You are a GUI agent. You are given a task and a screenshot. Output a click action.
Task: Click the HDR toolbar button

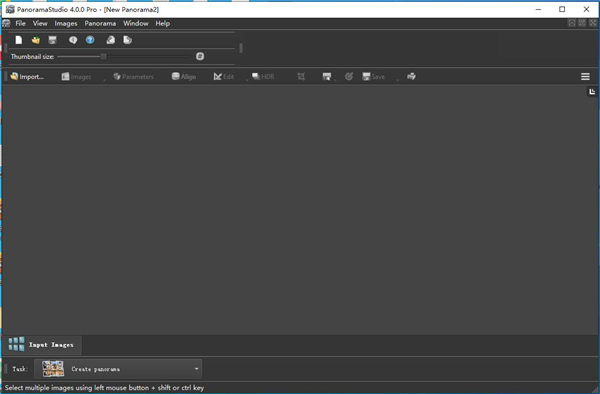point(263,77)
